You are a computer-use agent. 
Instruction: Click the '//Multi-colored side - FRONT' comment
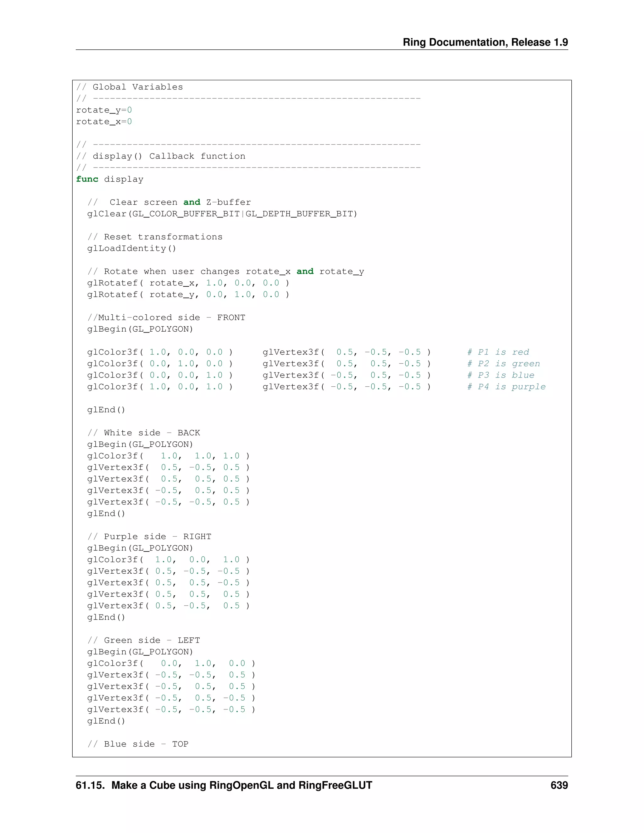pyautogui.click(x=166, y=318)
